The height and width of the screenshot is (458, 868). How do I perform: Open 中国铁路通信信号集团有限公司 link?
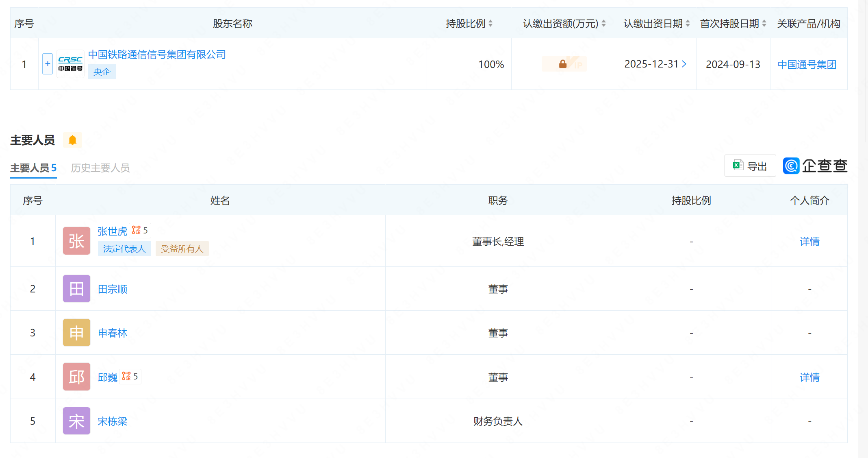click(157, 55)
